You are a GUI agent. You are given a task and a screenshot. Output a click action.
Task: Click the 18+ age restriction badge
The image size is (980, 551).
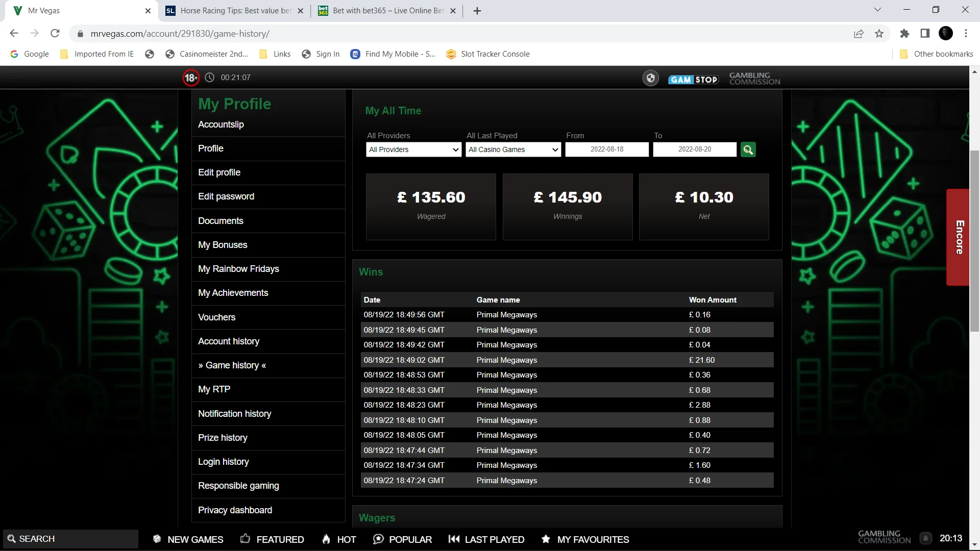point(191,78)
